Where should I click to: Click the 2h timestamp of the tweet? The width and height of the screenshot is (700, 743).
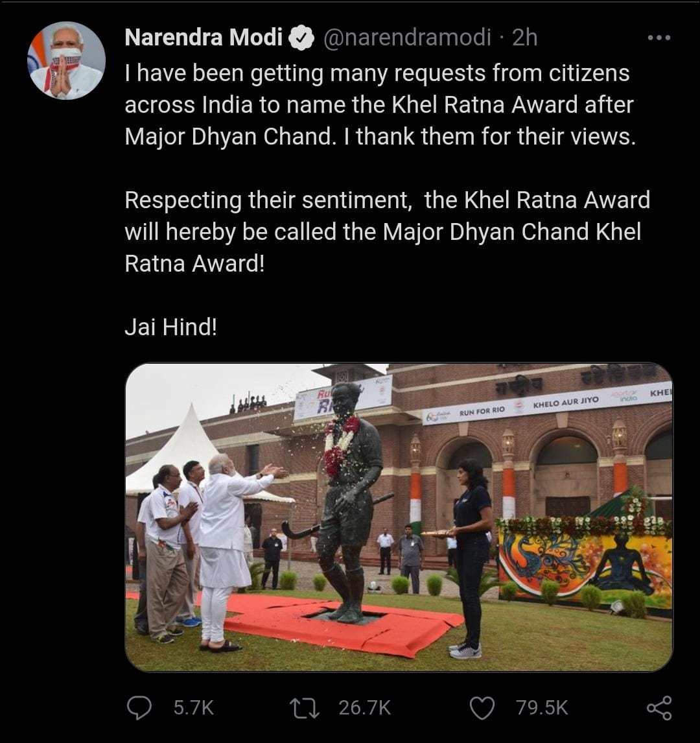click(524, 38)
